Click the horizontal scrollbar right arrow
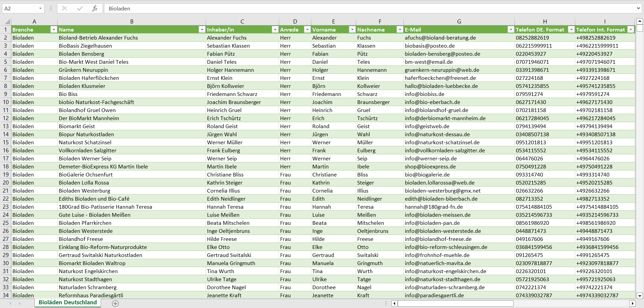The width and height of the screenshot is (644, 308). point(632,303)
